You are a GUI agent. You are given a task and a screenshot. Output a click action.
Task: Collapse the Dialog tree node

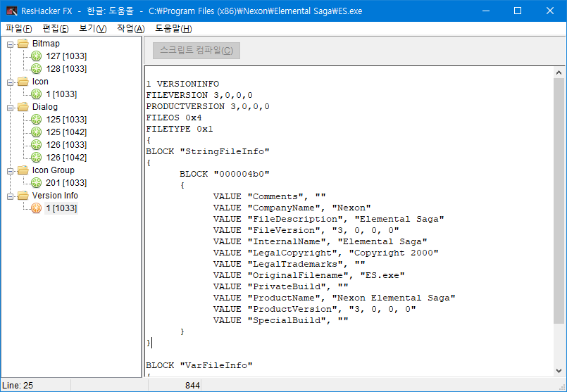pyautogui.click(x=10, y=108)
